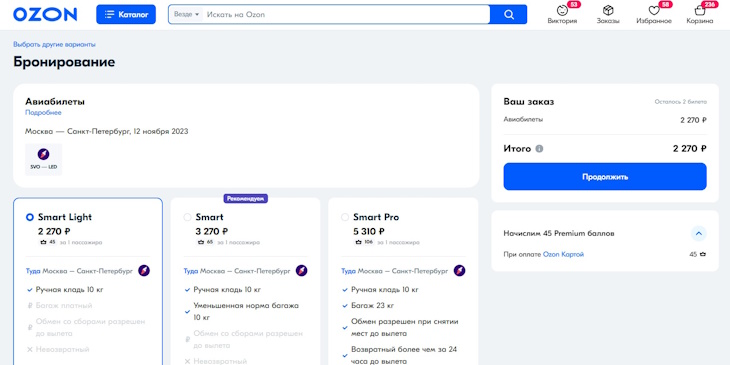This screenshot has width=730, height=365.
Task: Click the Рекомендуем badge on Smart card
Action: coord(246,199)
